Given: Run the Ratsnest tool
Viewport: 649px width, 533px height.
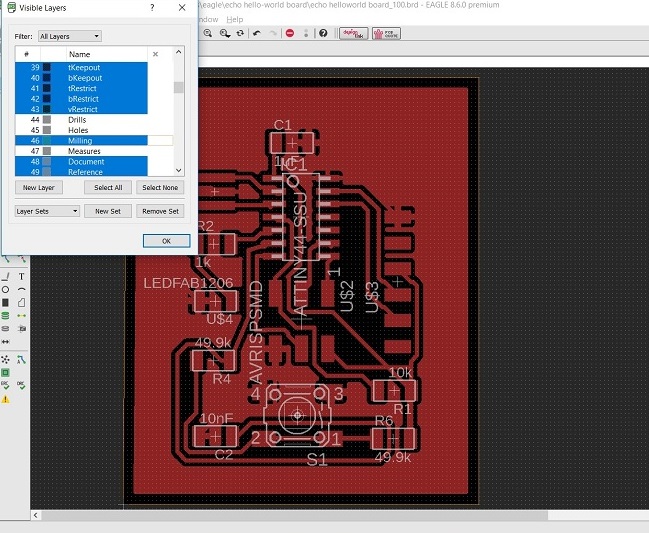Looking at the screenshot, I should click(6, 359).
